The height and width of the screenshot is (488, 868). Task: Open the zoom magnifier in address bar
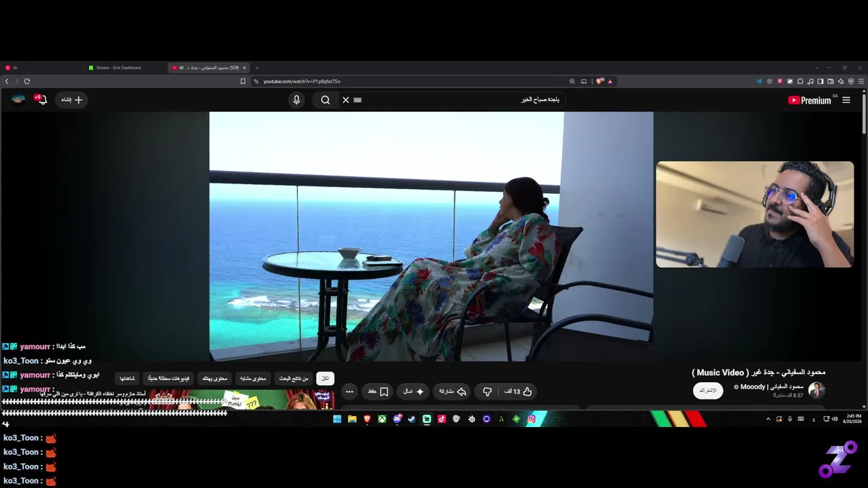pyautogui.click(x=572, y=81)
